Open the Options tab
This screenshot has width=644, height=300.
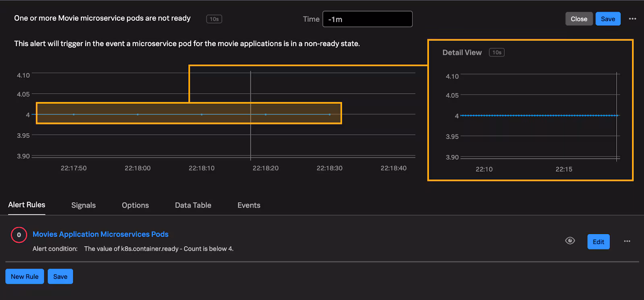135,205
